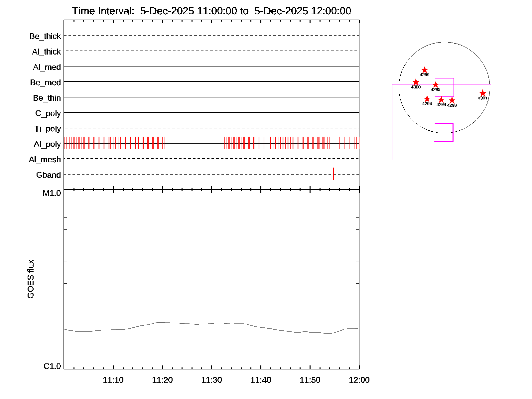Pick the active region 4298 star
The width and height of the screenshot is (532, 399).
click(452, 100)
